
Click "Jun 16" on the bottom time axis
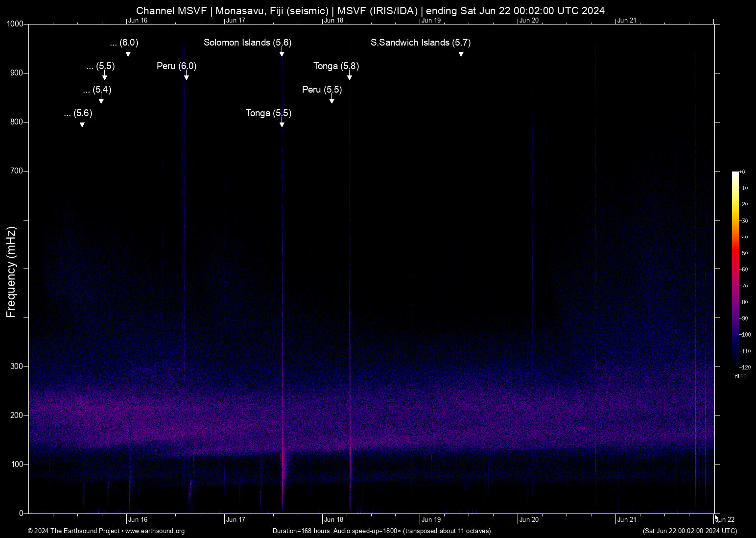[138, 520]
